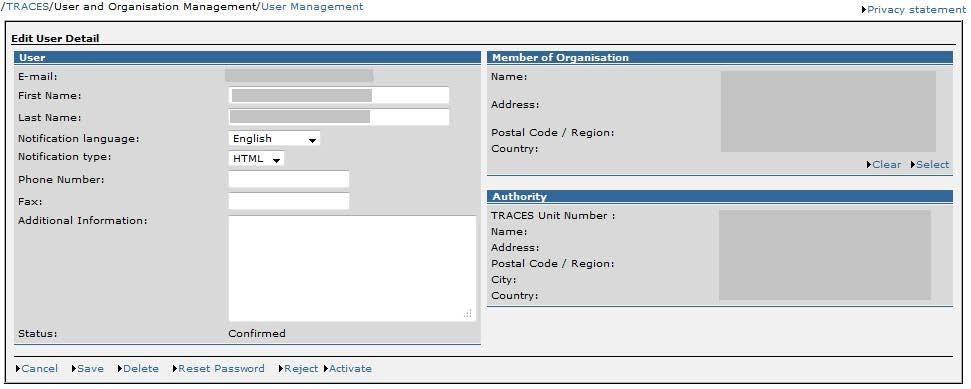Focus the First Name field

click(x=339, y=95)
